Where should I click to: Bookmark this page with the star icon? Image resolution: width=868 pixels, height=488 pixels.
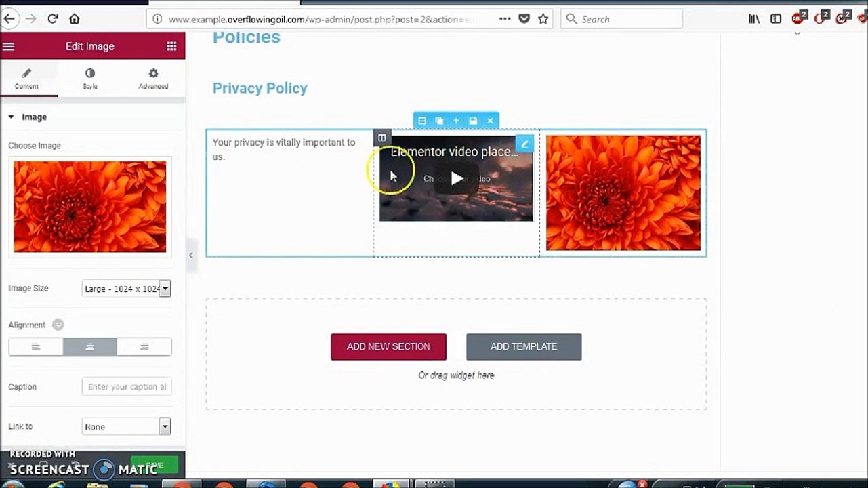(x=543, y=19)
